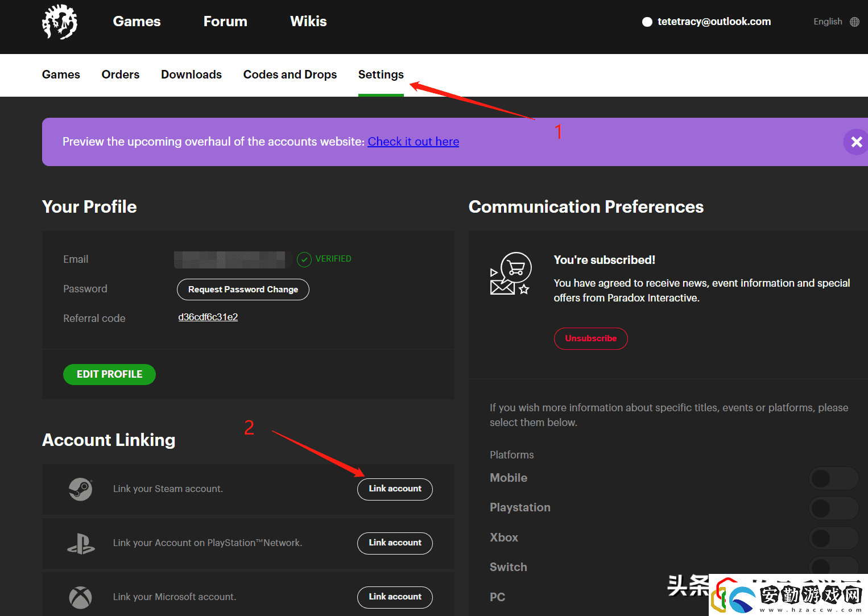This screenshot has height=616, width=868.
Task: Link account for Steam
Action: [395, 489]
